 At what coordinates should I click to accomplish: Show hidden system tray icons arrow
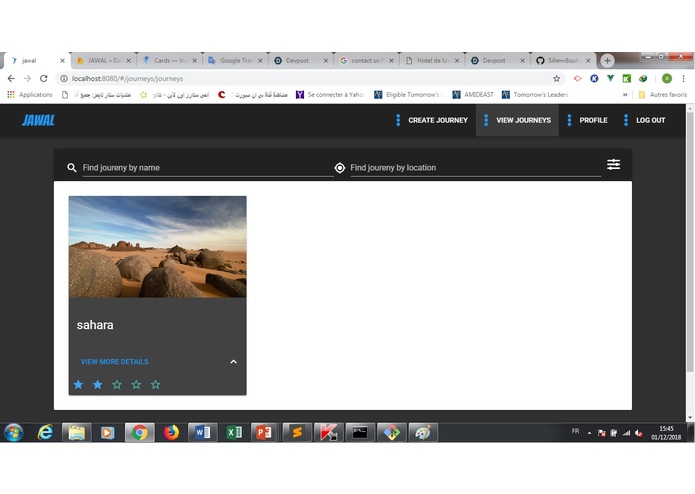[589, 433]
